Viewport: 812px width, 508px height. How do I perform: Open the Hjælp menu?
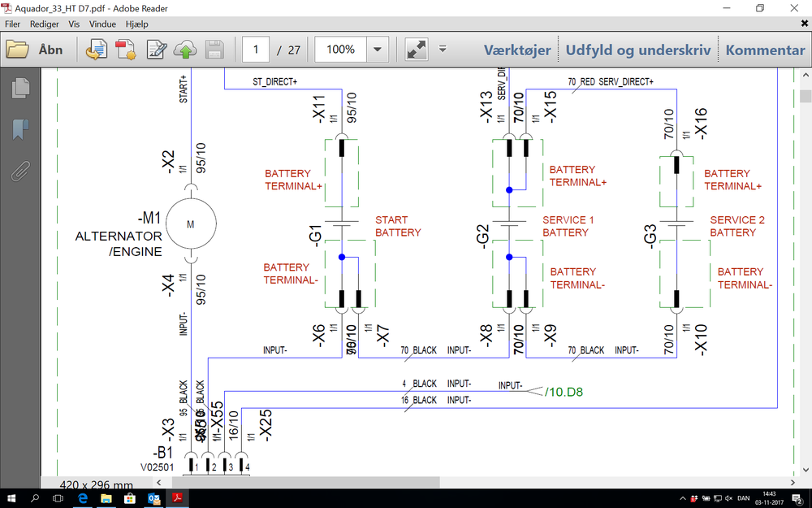136,24
